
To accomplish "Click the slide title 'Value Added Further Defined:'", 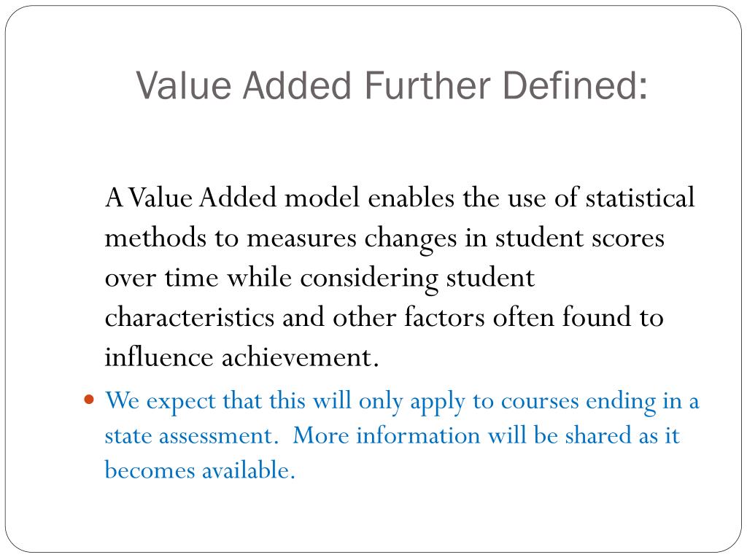I will 392,86.
